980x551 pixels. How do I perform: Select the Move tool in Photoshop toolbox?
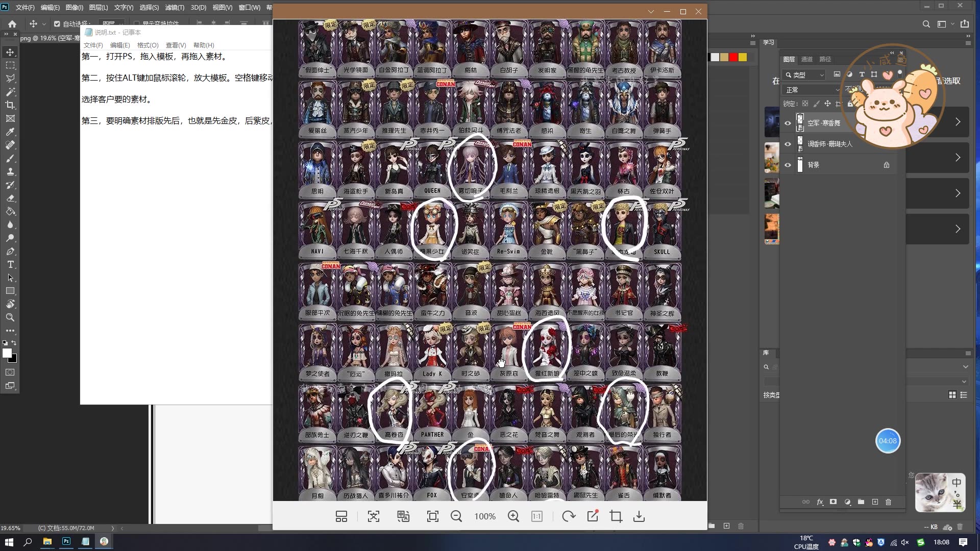pyautogui.click(x=10, y=52)
